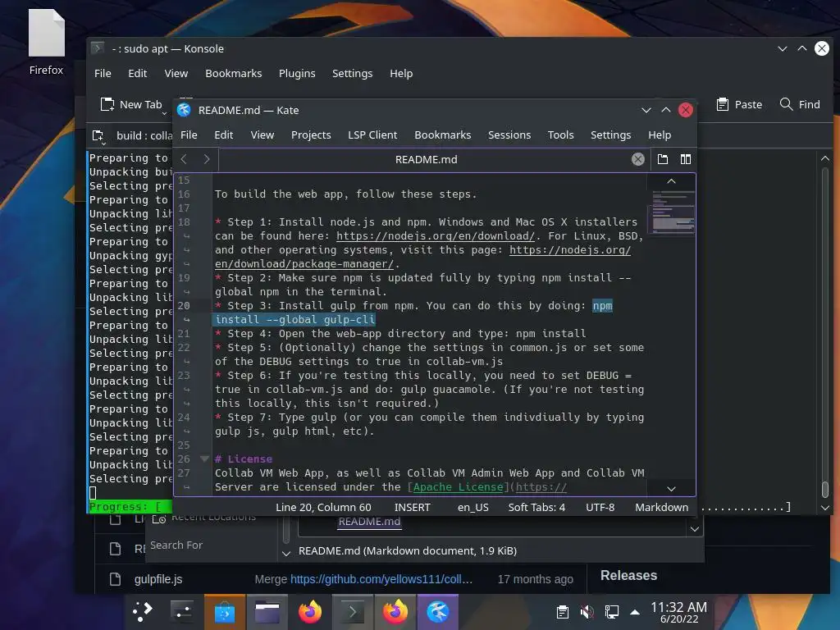Click Konsole's scroll-down arrow

tap(825, 508)
